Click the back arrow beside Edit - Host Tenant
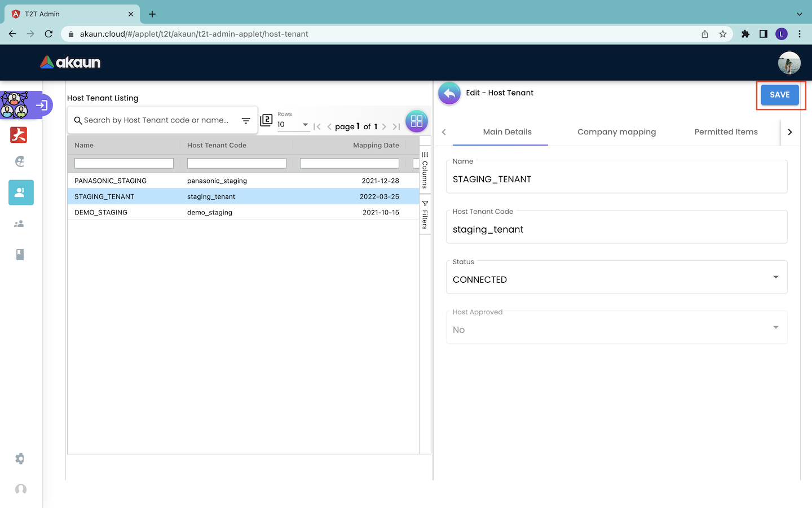 449,94
